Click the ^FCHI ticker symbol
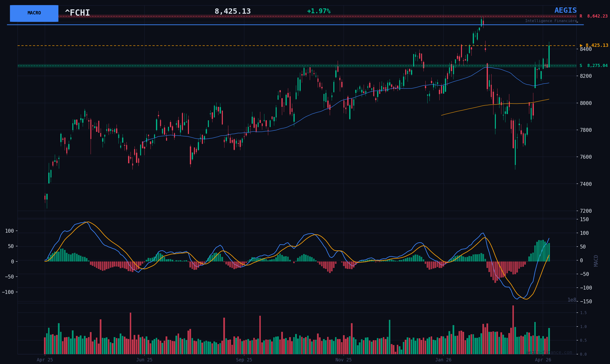610x364 pixels. click(x=77, y=13)
